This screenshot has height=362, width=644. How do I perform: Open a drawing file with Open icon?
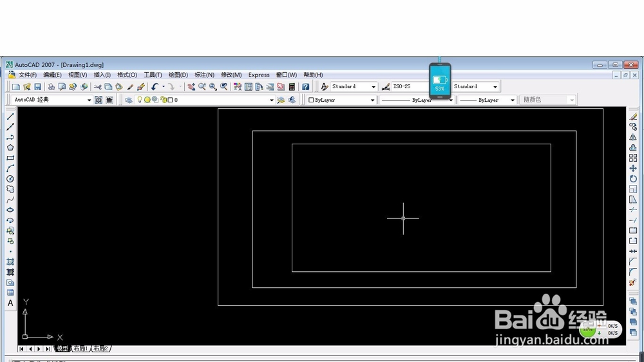click(27, 87)
